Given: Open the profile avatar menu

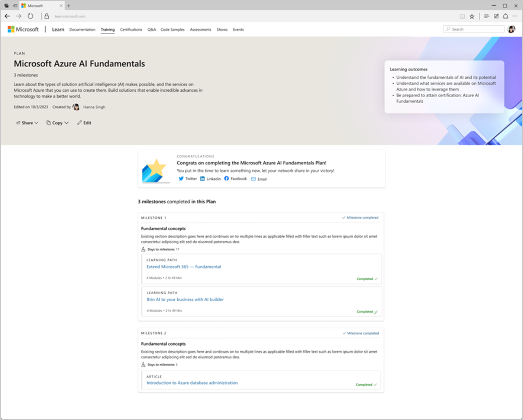Looking at the screenshot, I should [512, 29].
